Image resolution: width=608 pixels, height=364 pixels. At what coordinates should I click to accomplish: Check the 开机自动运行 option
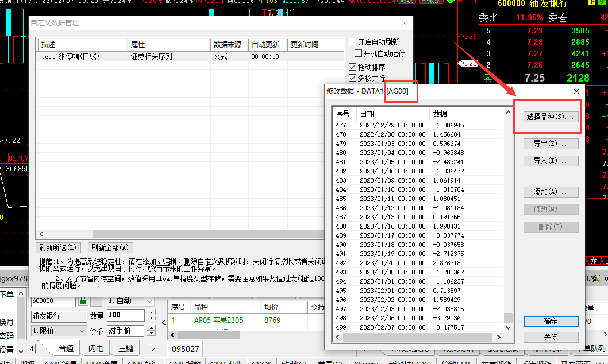(359, 53)
